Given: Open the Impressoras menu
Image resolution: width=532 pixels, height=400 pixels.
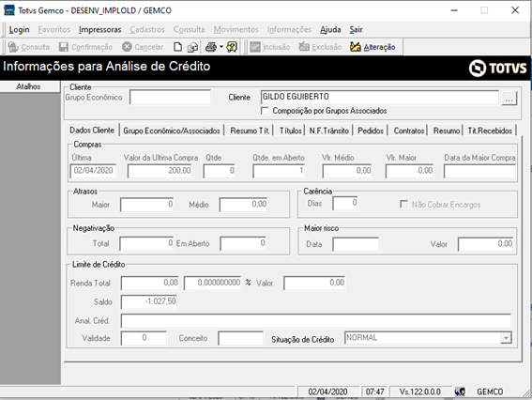Looking at the screenshot, I should (99, 29).
